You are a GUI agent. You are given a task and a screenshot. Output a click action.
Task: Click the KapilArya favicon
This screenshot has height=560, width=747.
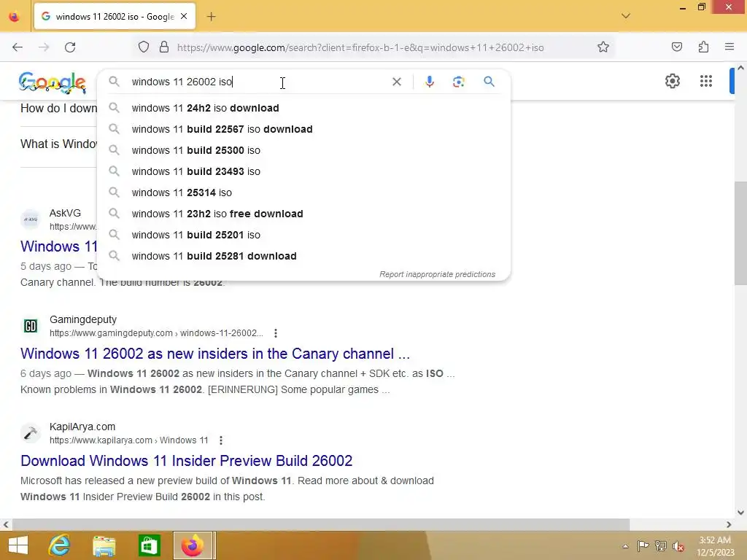pos(31,433)
